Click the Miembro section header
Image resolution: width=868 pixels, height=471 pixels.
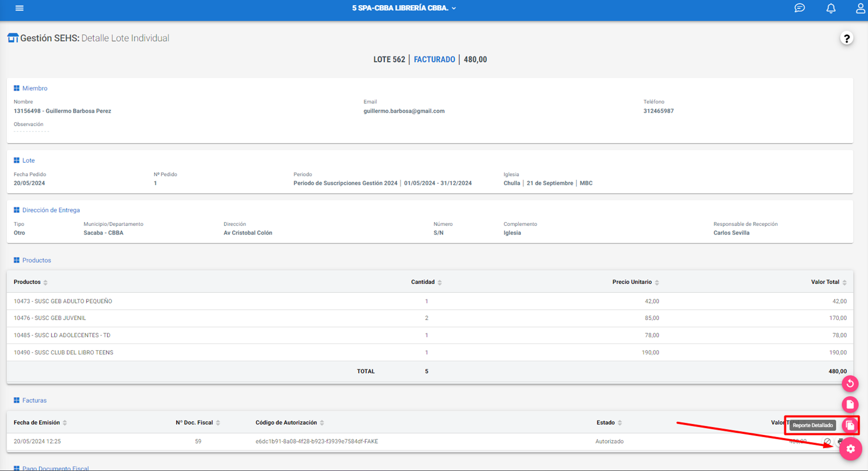[30, 88]
